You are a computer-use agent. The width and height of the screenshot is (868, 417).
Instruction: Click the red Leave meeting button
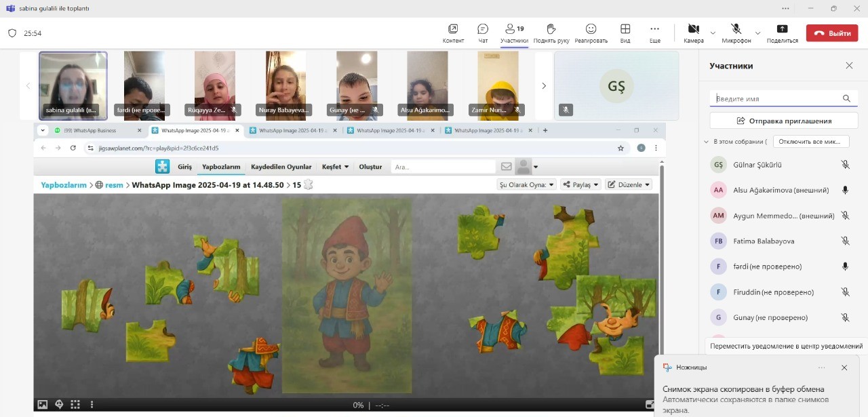click(831, 33)
